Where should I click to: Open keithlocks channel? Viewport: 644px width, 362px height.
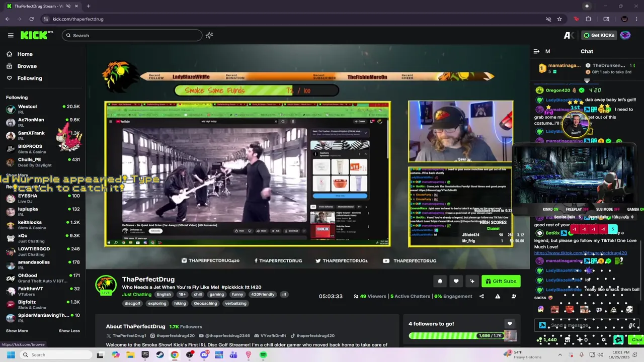pyautogui.click(x=42, y=225)
